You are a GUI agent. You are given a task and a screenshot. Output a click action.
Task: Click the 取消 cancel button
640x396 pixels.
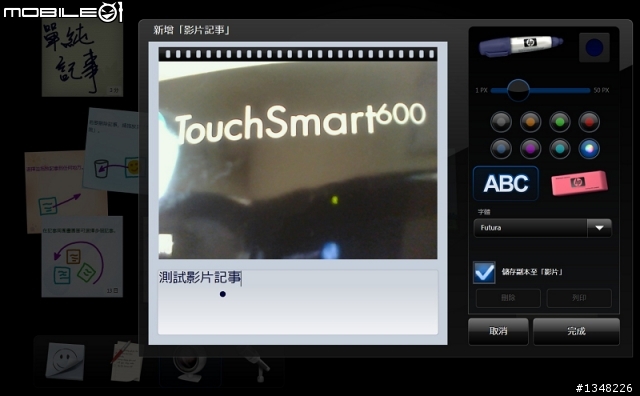click(498, 331)
